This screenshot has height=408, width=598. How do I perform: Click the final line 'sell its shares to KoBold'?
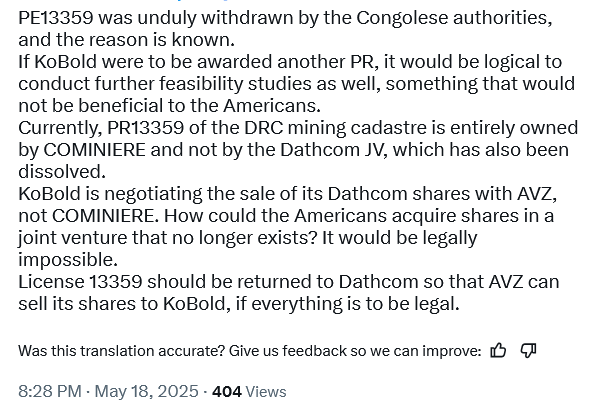click(x=239, y=304)
